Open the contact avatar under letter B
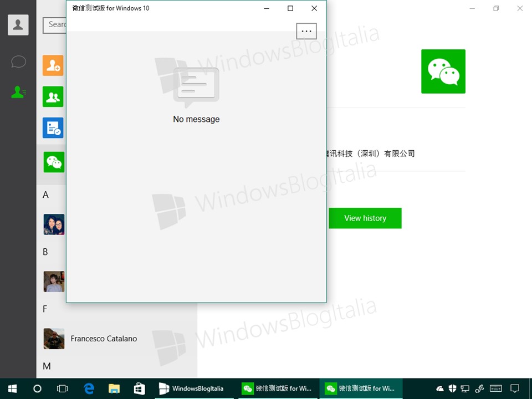532x399 pixels. pos(54,282)
